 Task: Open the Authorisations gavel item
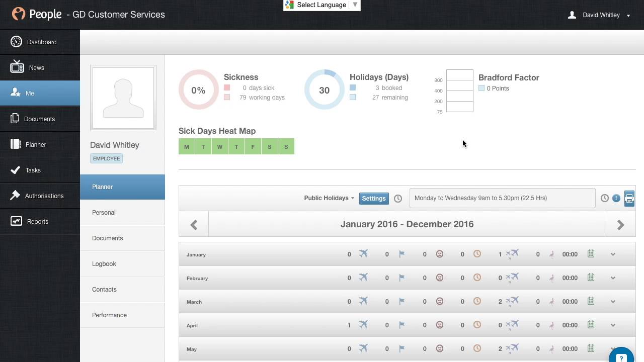40,196
